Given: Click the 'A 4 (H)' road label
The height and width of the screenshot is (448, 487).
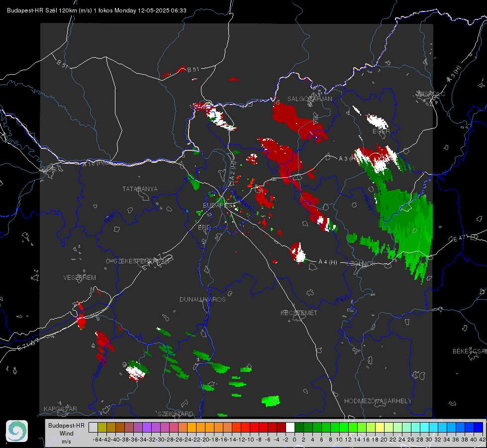Looking at the screenshot, I should pyautogui.click(x=328, y=262).
